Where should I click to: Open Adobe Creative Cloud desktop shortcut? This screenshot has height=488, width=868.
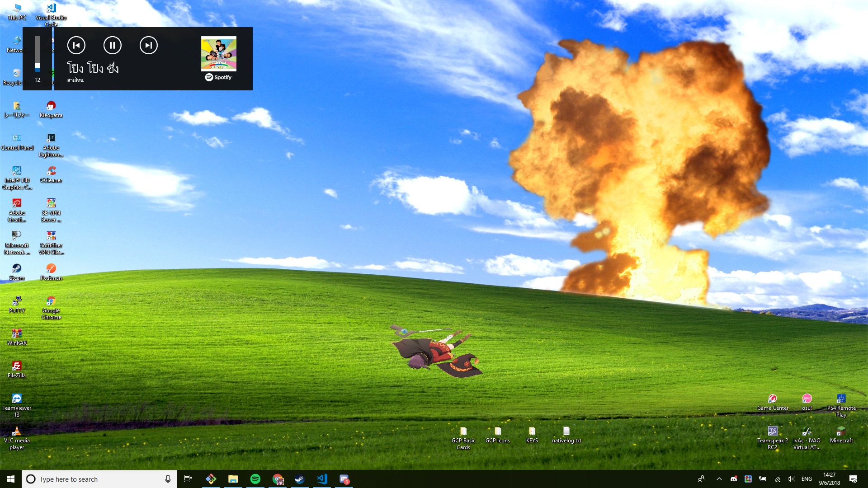click(17, 210)
